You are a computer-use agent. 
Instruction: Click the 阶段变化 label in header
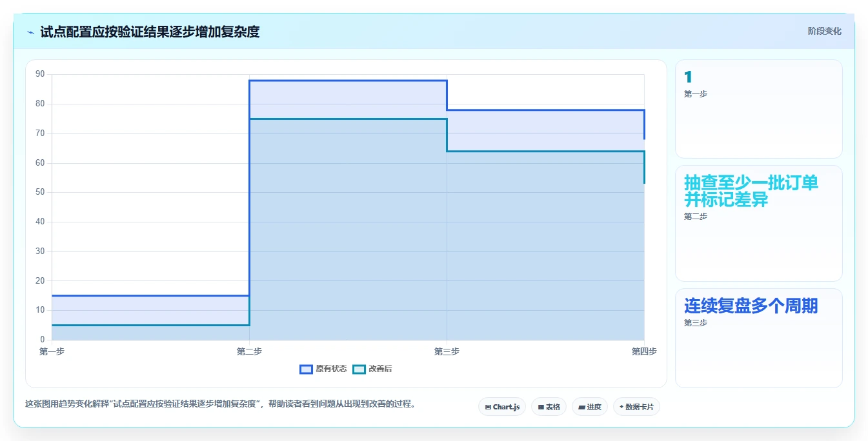pyautogui.click(x=824, y=31)
